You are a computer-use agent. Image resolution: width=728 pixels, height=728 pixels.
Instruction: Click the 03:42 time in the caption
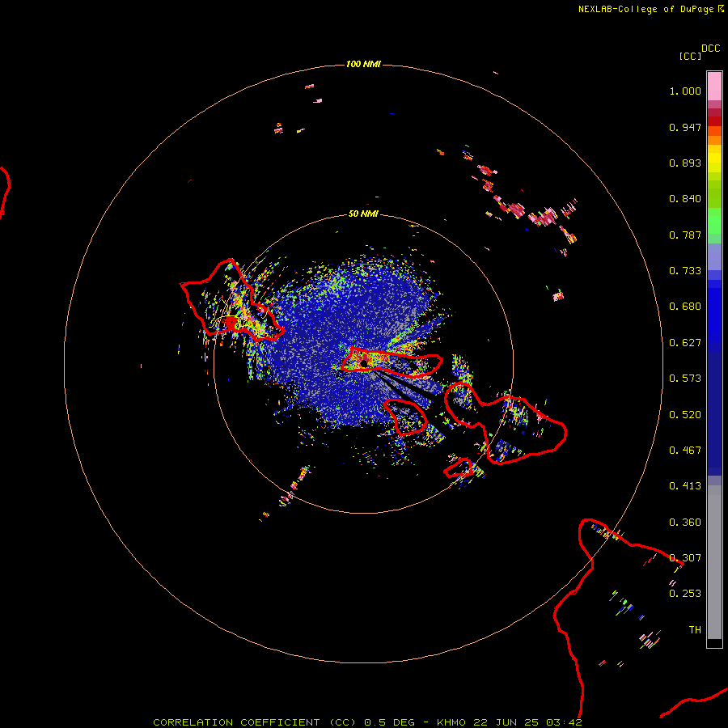pos(564,722)
